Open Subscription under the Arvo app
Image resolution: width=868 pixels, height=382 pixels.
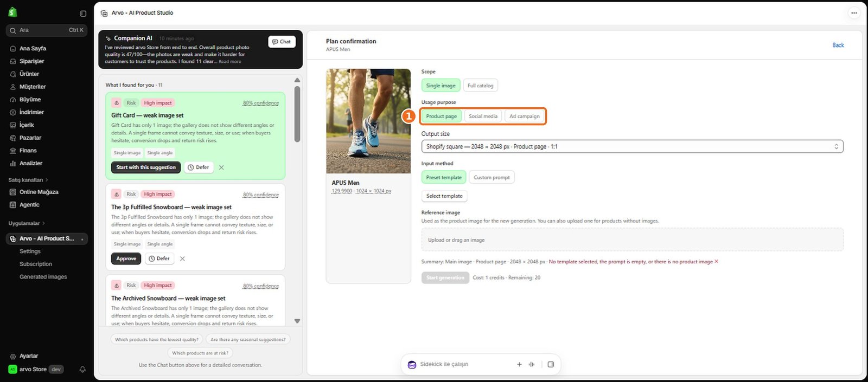point(36,264)
